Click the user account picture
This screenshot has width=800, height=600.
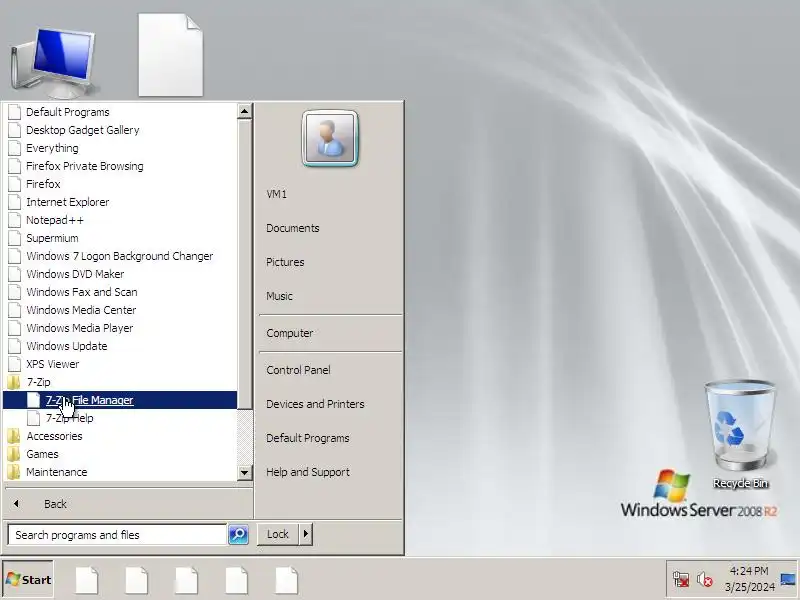point(330,138)
